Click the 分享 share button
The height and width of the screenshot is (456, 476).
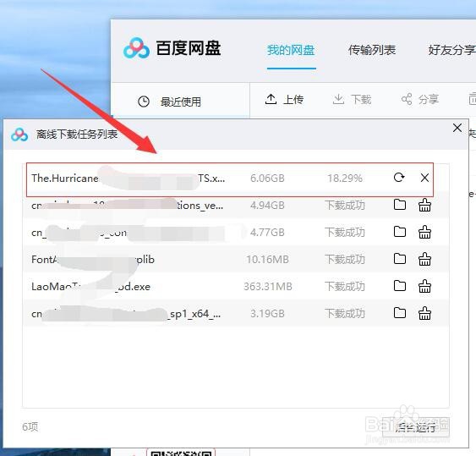point(420,99)
